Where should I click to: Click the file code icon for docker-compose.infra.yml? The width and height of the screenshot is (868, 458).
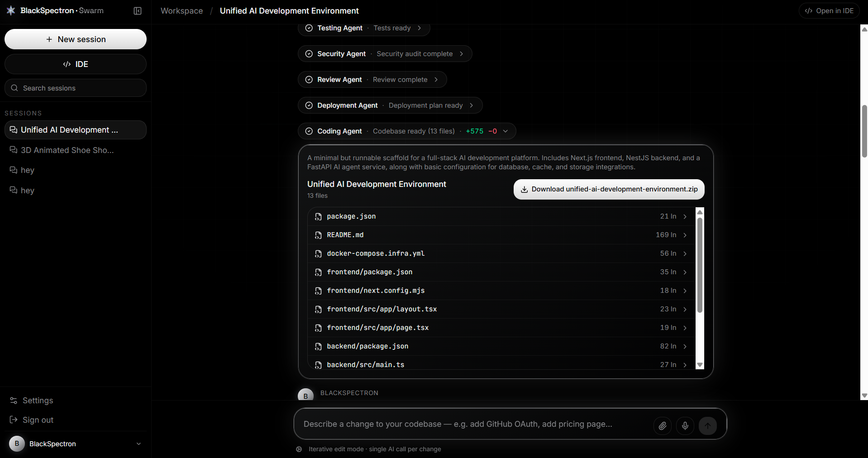318,254
